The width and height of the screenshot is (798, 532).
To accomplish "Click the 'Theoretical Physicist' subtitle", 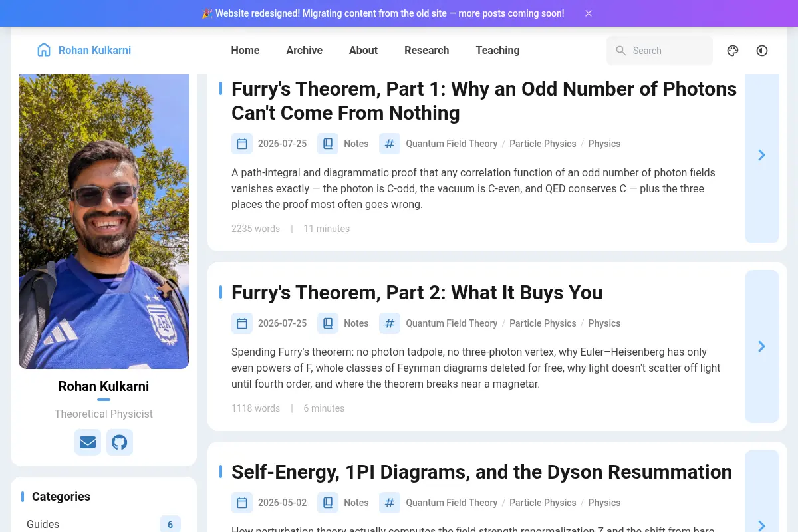I will [104, 414].
